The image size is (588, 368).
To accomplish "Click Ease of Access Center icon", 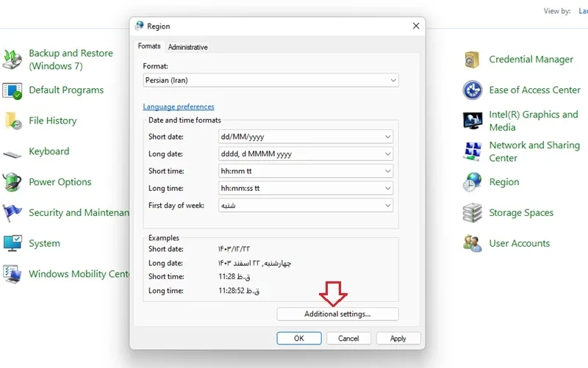I will tap(473, 90).
